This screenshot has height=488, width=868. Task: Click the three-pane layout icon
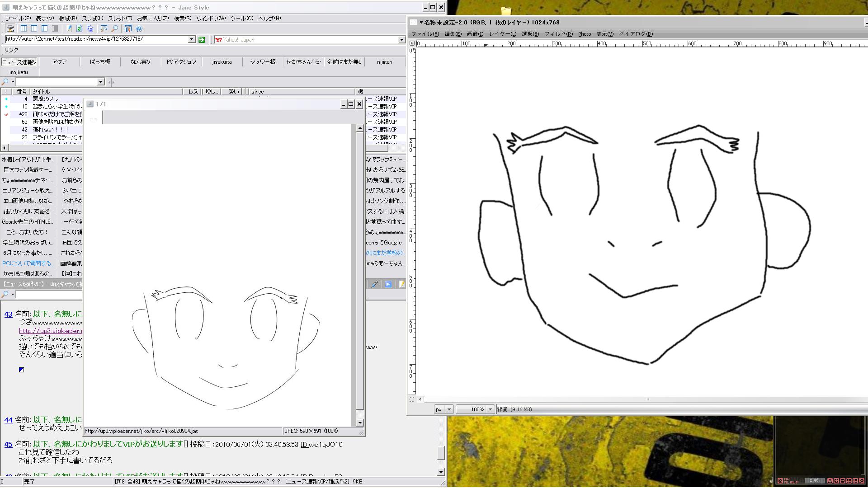(24, 28)
